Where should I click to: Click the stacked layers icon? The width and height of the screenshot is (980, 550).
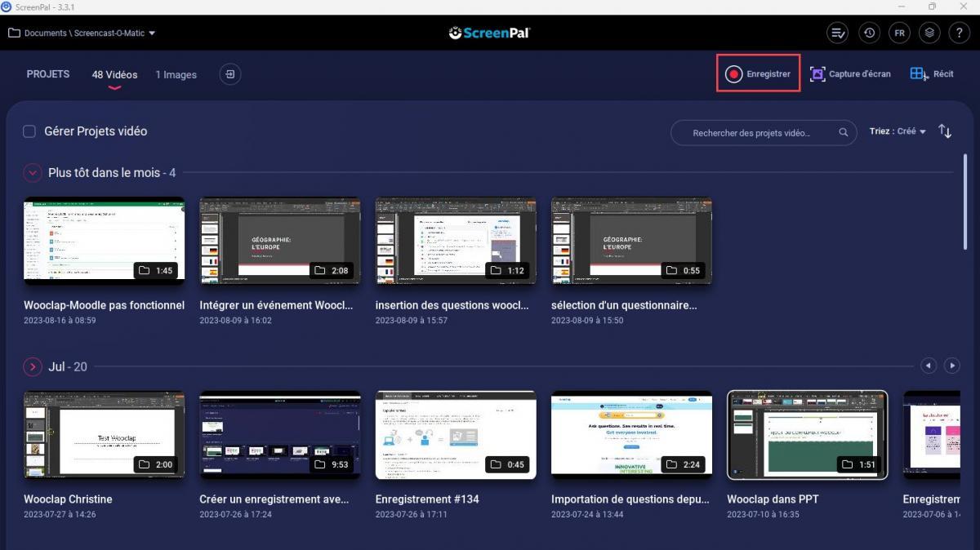tap(929, 33)
